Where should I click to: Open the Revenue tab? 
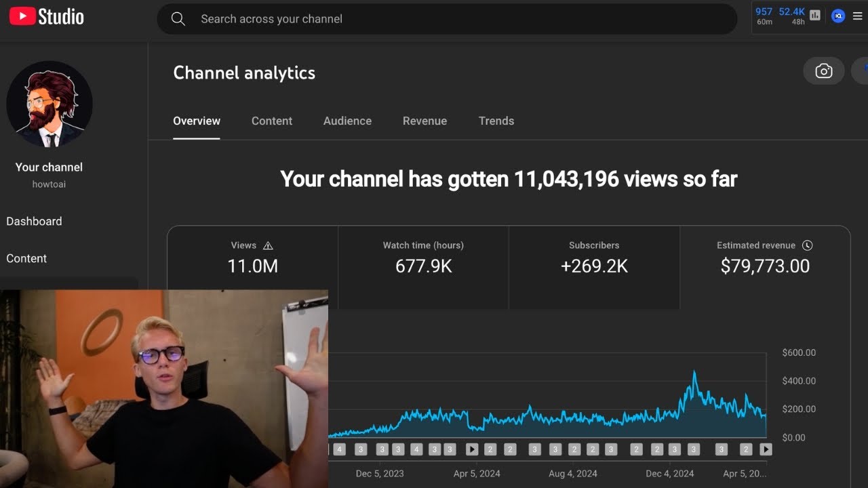tap(425, 121)
